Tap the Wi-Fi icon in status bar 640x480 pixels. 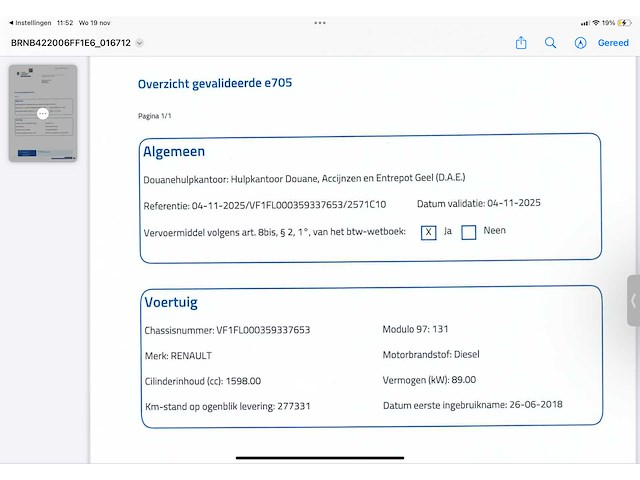596,22
